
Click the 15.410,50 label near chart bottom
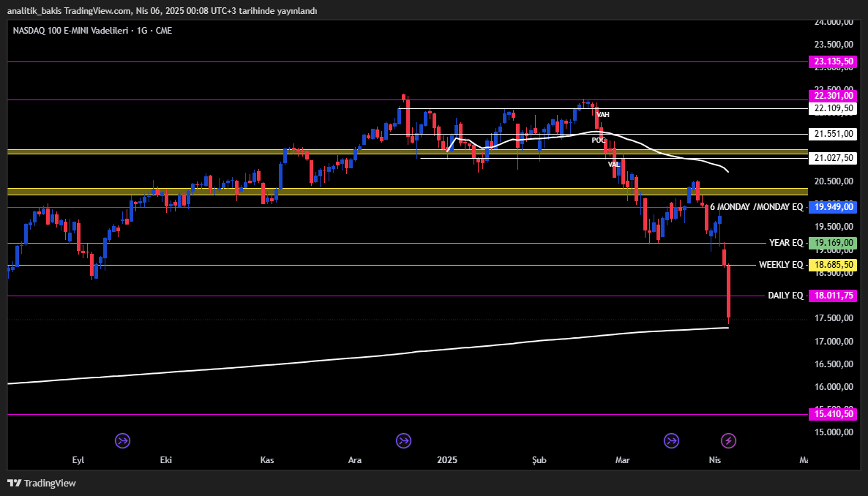pos(833,414)
